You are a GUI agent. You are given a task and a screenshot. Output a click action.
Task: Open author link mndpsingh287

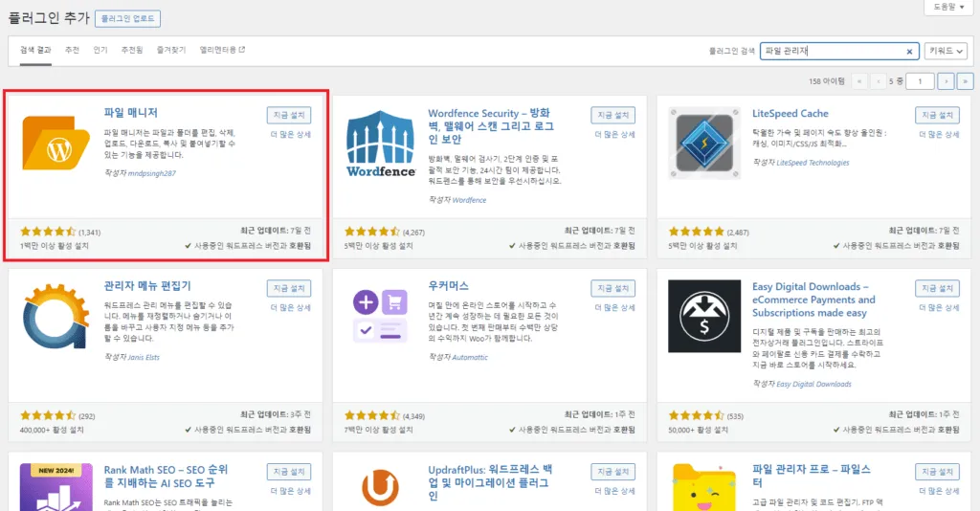pos(152,173)
